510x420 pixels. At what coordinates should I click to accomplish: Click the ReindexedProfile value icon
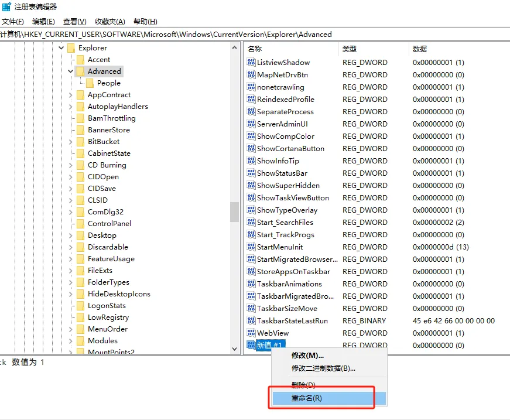pos(251,99)
